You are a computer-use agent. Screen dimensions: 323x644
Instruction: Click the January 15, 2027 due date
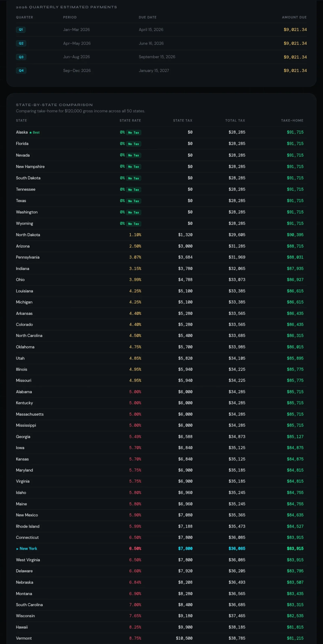click(x=154, y=70)
